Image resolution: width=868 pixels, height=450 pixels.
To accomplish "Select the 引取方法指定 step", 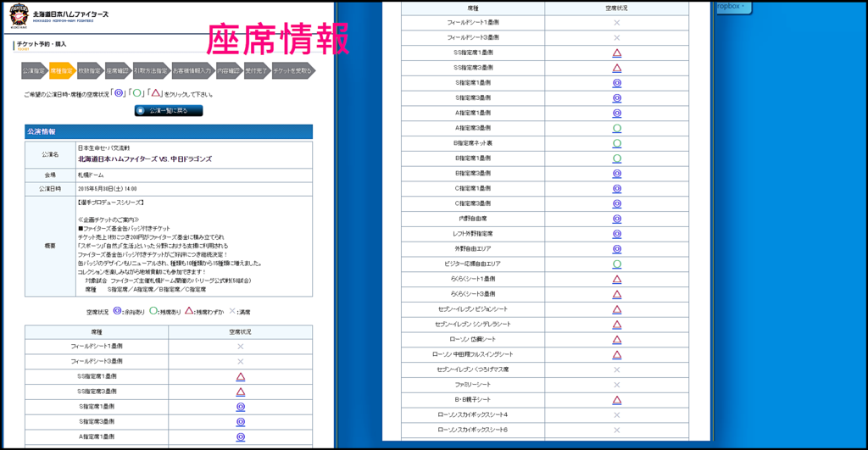I will 151,71.
